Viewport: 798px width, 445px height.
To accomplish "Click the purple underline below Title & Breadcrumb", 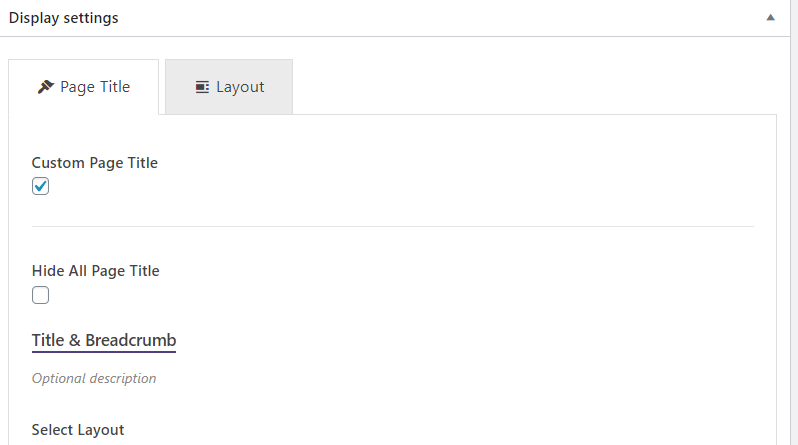I will 104,351.
